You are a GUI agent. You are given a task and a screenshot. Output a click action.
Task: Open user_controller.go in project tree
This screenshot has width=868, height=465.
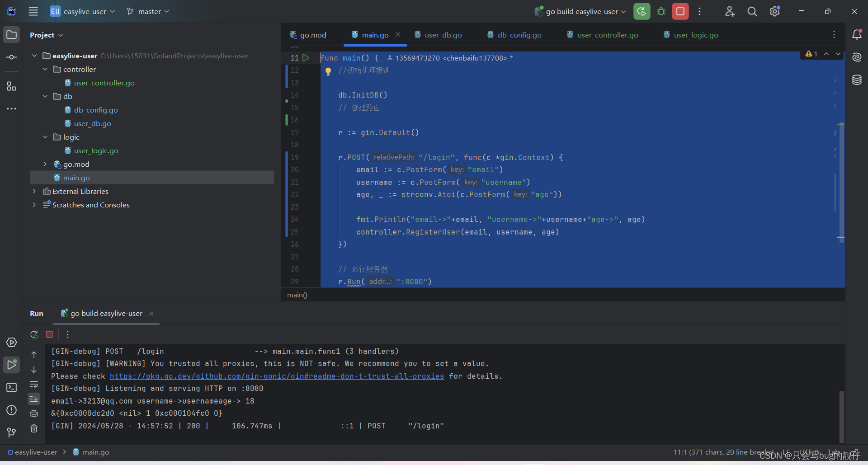coord(104,83)
